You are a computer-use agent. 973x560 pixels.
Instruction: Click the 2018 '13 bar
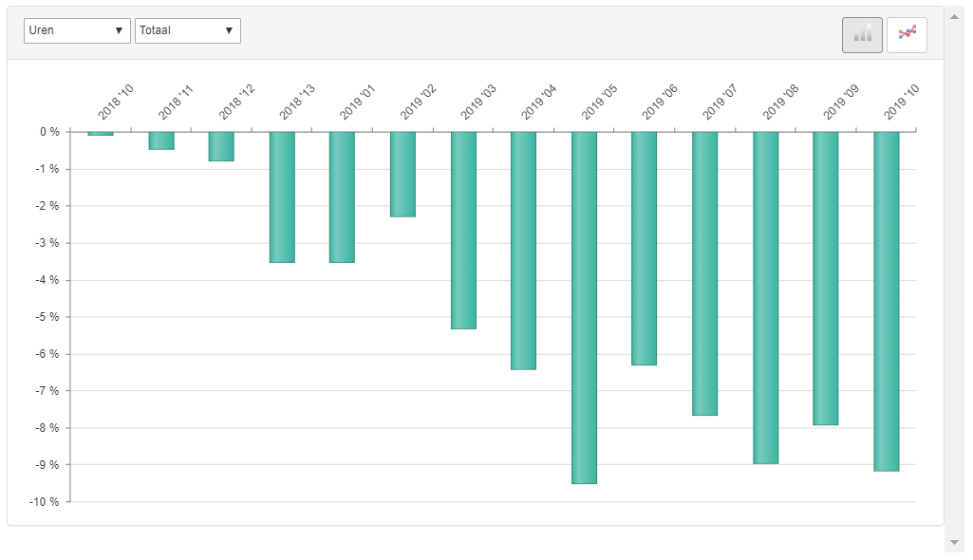click(282, 196)
